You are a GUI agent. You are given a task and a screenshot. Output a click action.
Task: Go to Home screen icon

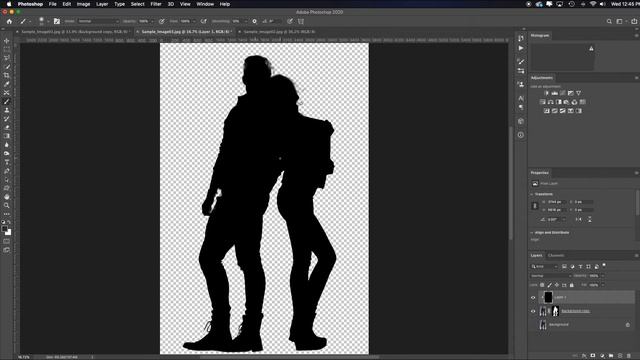pos(9,21)
